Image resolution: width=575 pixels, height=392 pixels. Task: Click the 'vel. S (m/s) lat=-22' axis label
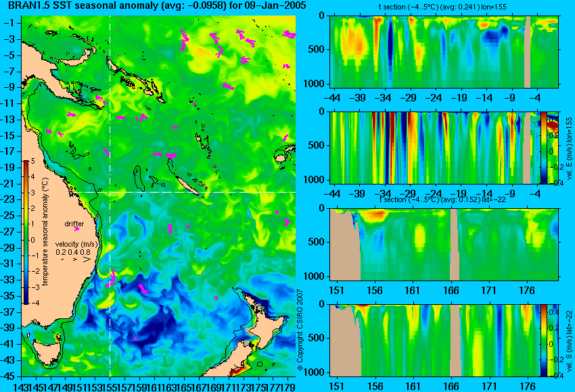pos(569,341)
